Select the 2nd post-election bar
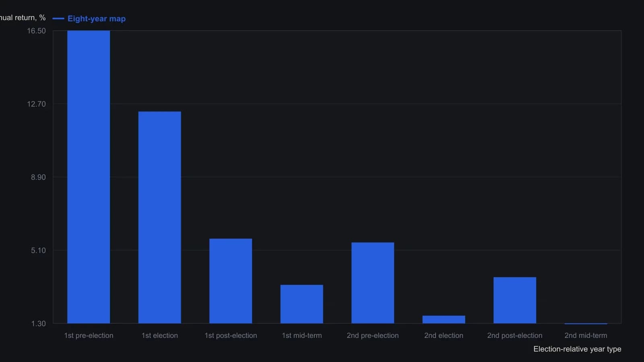This screenshot has height=362, width=644. (x=515, y=300)
